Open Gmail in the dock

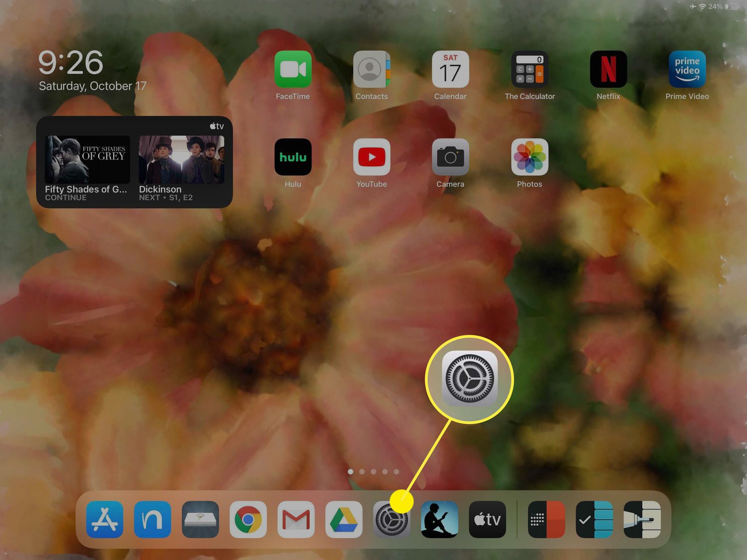point(296,520)
